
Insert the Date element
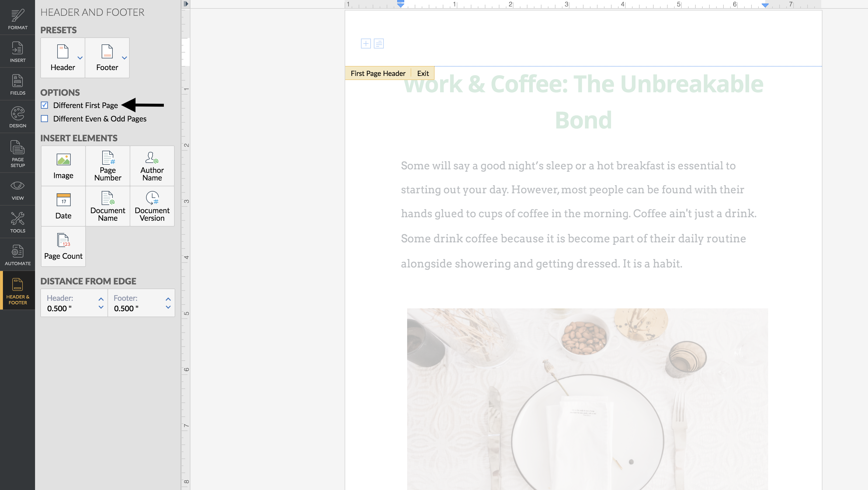pos(63,206)
